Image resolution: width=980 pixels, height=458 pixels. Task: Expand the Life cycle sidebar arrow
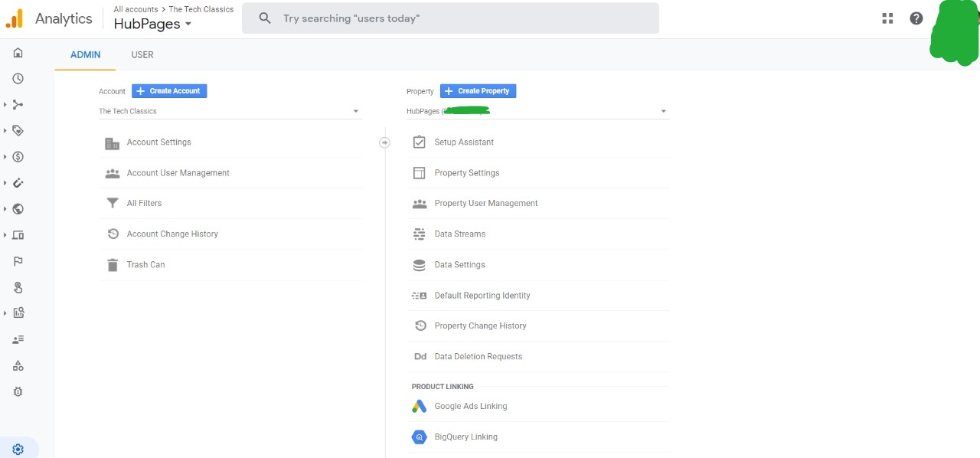5,105
